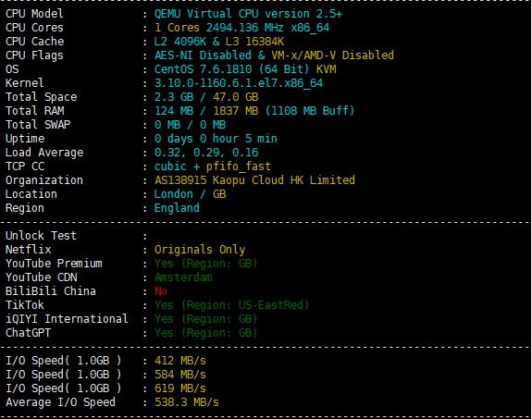Click the TikTok result Region: US-EastRed
The image size is (532, 419).
pyautogui.click(x=245, y=305)
